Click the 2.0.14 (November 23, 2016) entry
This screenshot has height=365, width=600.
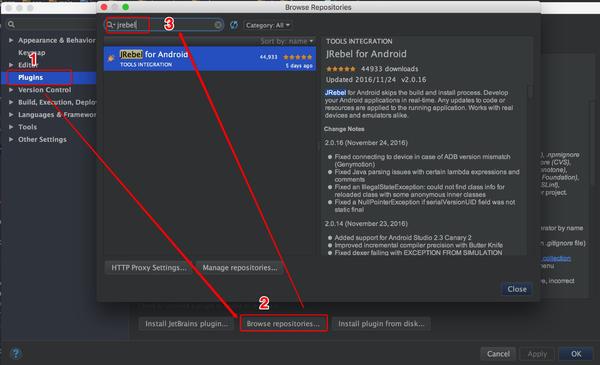tap(366, 223)
